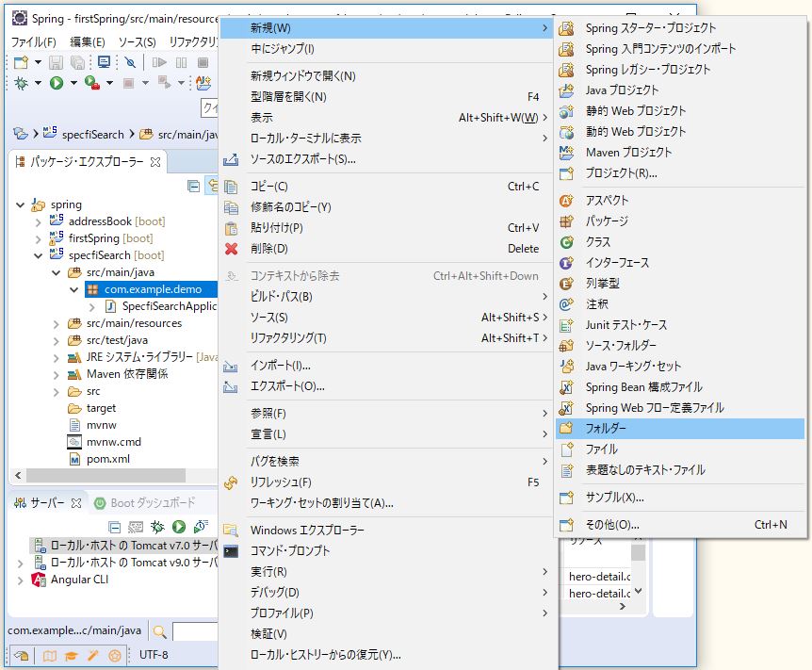812x670 pixels.
Task: Open the ソース(S) menu bar item
Action: tap(138, 42)
